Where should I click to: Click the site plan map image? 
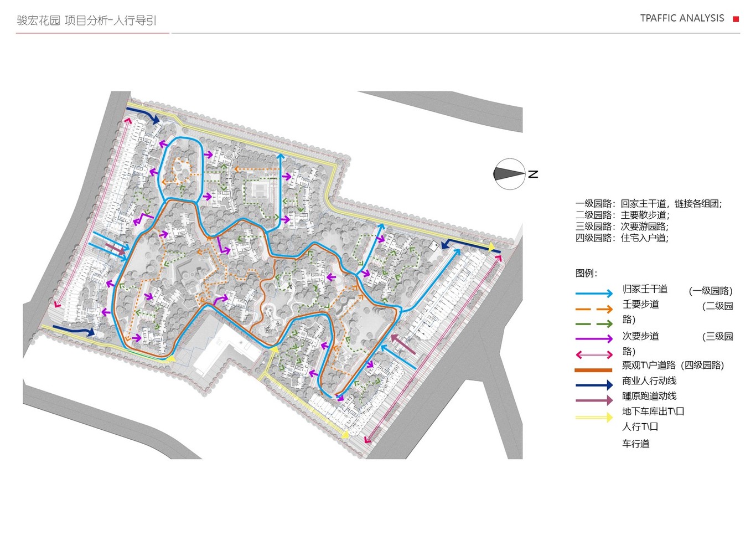(x=273, y=275)
